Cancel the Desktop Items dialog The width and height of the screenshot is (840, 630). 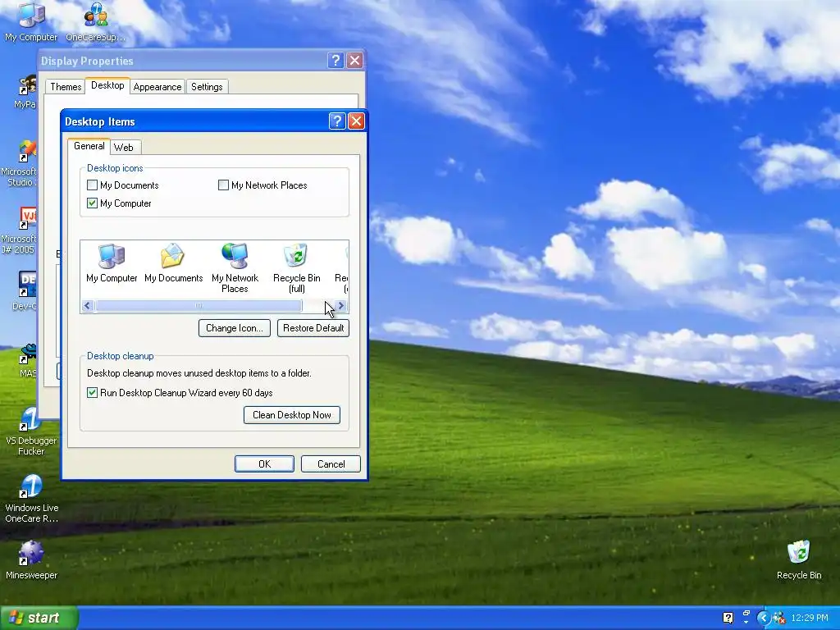331,464
